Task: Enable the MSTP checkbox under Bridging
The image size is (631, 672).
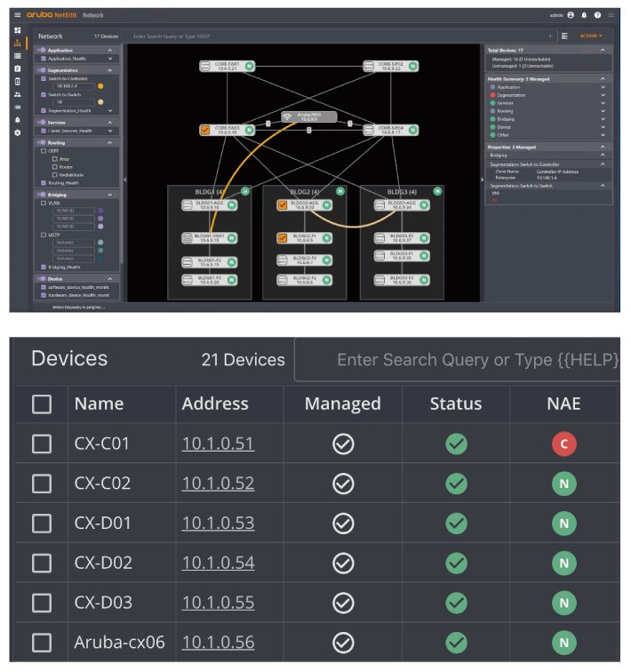Action: click(44, 235)
